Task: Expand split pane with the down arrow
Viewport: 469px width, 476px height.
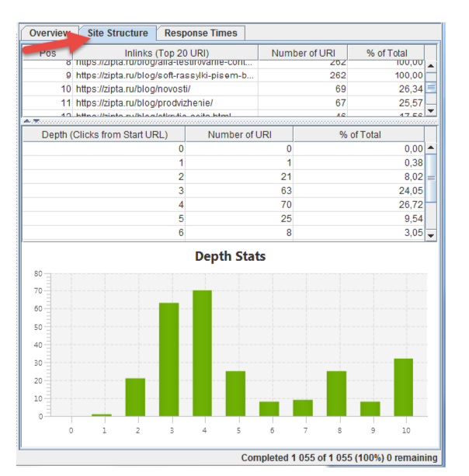Action: 36,121
